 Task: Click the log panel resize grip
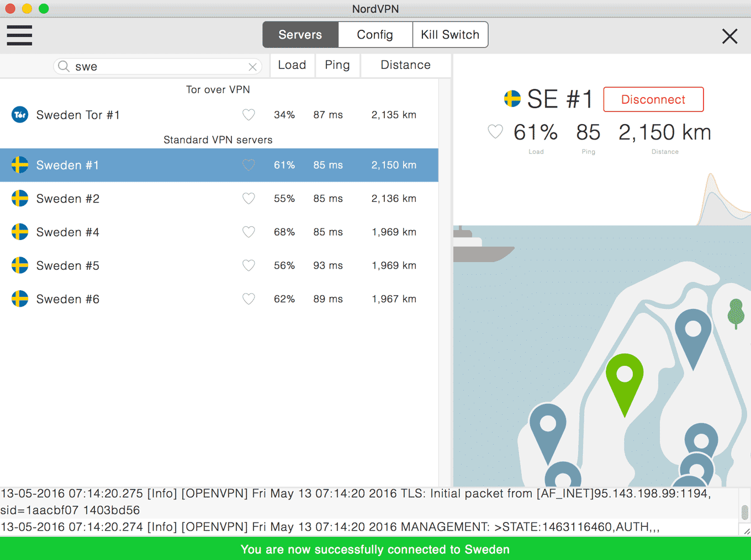(x=747, y=531)
